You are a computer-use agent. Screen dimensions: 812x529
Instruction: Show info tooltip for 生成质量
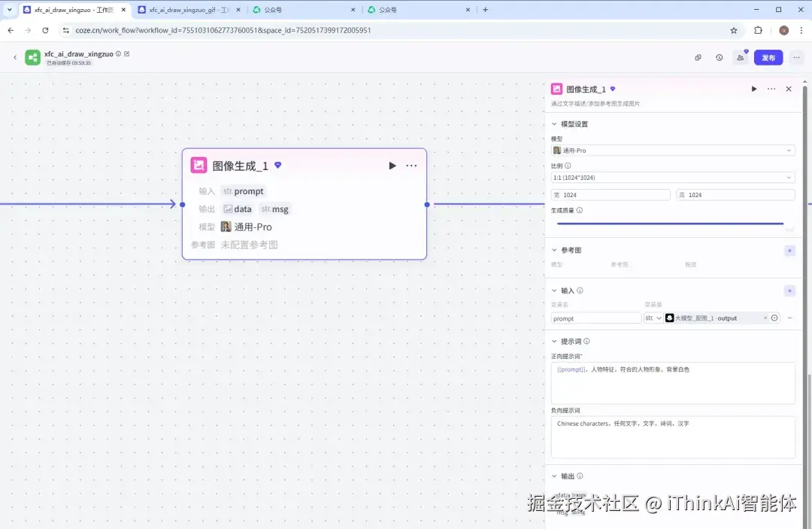(580, 211)
